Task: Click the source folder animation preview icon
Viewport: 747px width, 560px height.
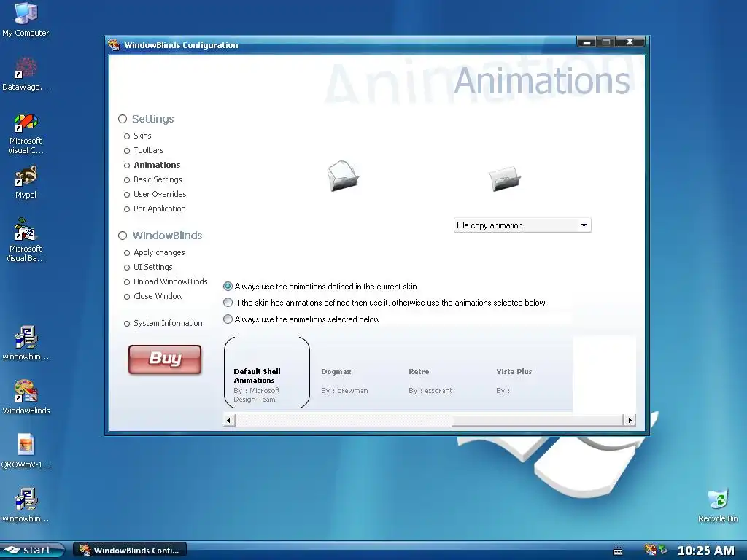Action: pos(343,176)
